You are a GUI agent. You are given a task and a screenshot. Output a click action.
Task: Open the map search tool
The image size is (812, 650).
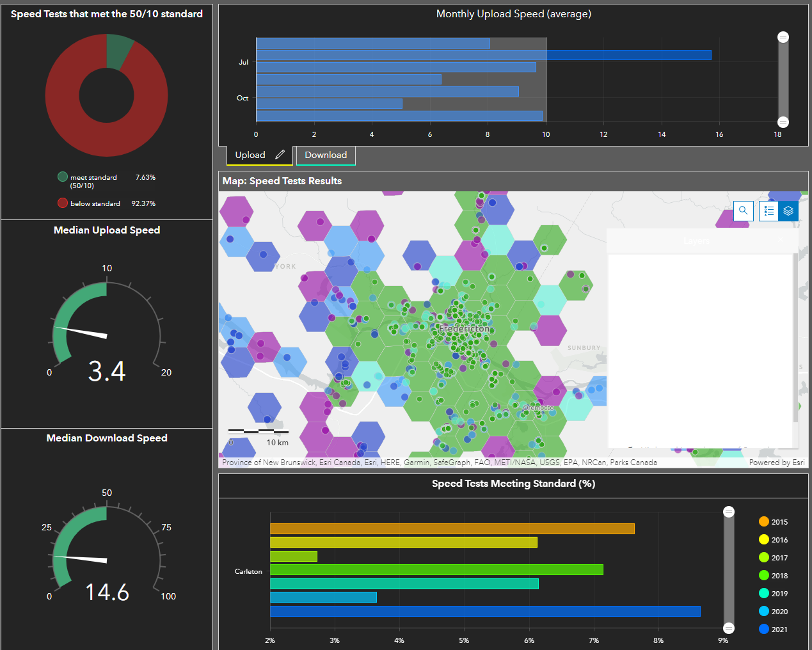(743, 210)
